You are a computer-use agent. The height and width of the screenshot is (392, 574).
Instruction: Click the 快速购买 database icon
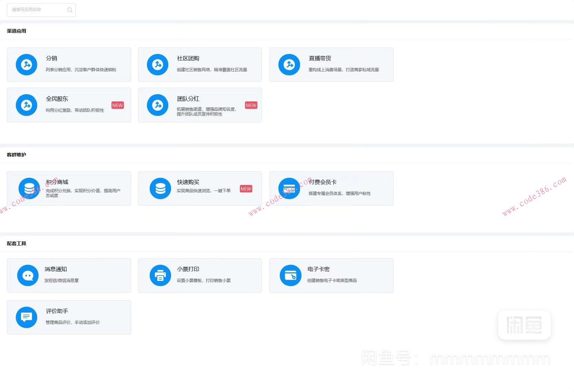point(160,188)
